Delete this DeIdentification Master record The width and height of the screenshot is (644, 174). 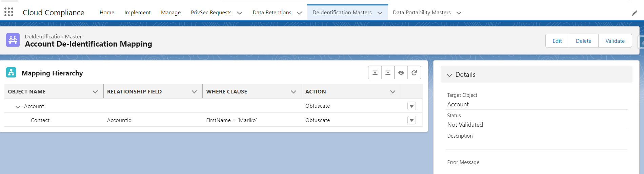[x=583, y=41]
